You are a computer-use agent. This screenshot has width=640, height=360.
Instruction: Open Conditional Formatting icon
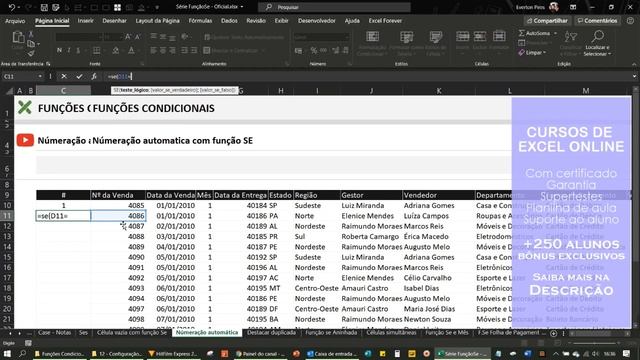(372, 37)
